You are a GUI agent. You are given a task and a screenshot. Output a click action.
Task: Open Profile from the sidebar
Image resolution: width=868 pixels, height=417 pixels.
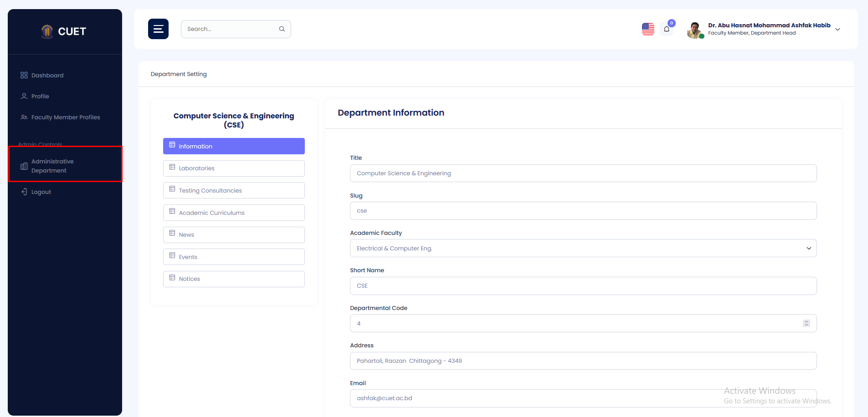click(x=40, y=97)
